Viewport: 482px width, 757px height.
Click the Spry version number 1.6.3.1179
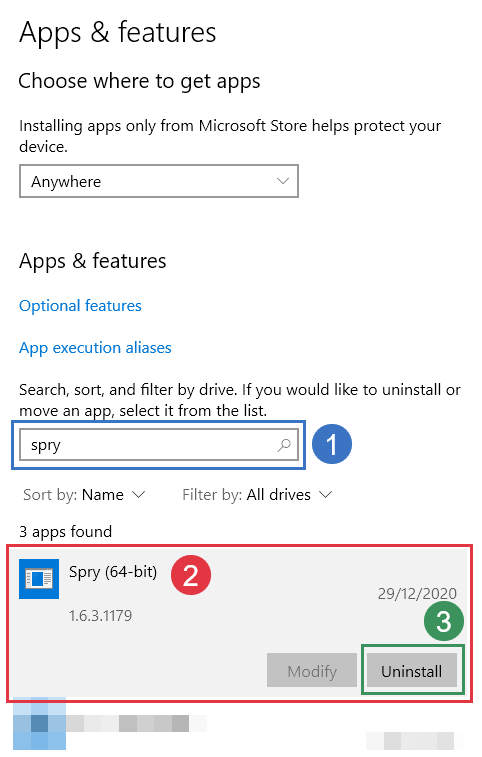pyautogui.click(x=100, y=616)
